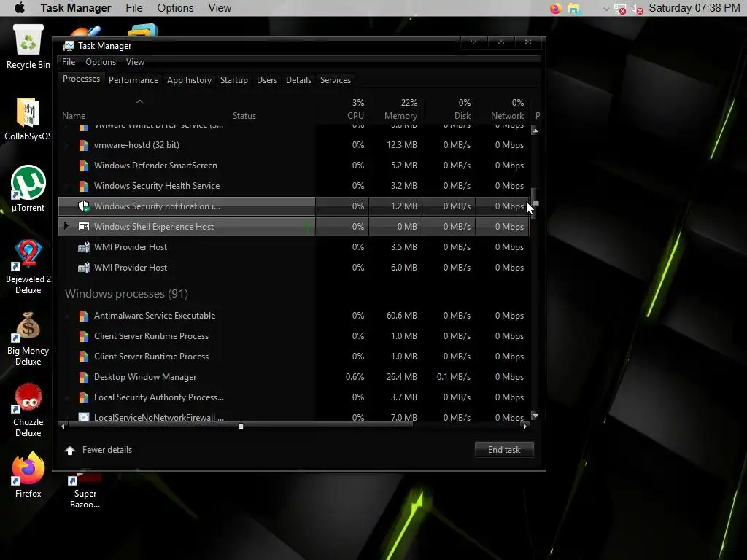Open the CollabSysOS archive icon

point(28,119)
